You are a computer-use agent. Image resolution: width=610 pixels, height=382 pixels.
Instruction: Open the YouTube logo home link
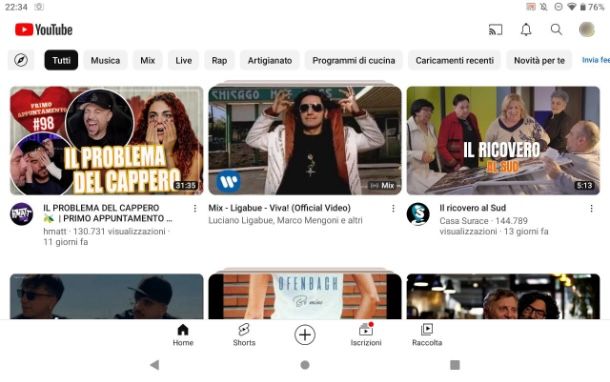tap(44, 30)
